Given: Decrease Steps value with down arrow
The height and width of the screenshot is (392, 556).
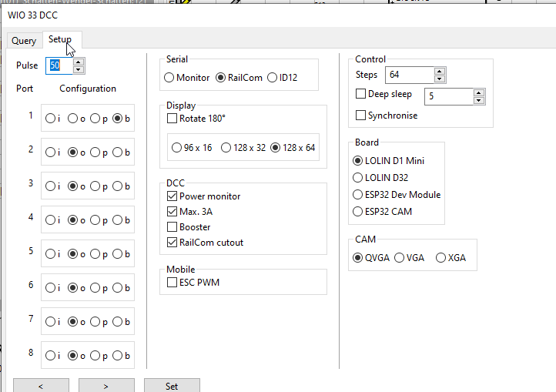Looking at the screenshot, I should click(x=439, y=79).
